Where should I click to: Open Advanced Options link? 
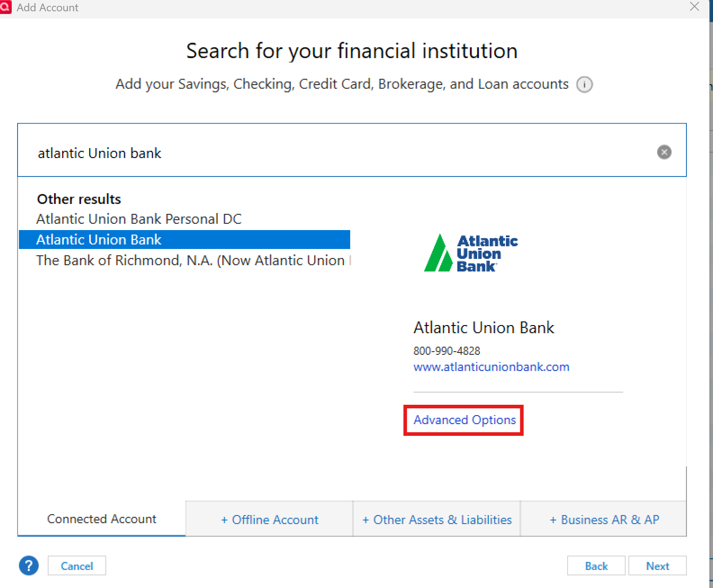click(465, 420)
